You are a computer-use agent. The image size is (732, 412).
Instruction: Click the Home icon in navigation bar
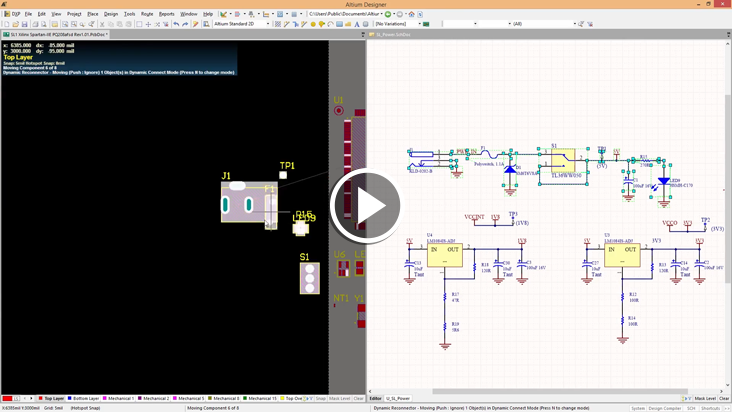pyautogui.click(x=411, y=14)
